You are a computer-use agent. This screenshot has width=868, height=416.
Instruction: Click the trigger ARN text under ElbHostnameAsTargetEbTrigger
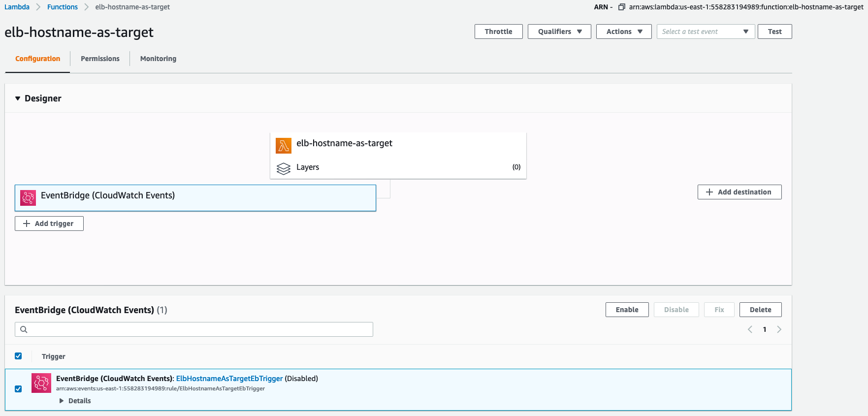pyautogui.click(x=161, y=388)
